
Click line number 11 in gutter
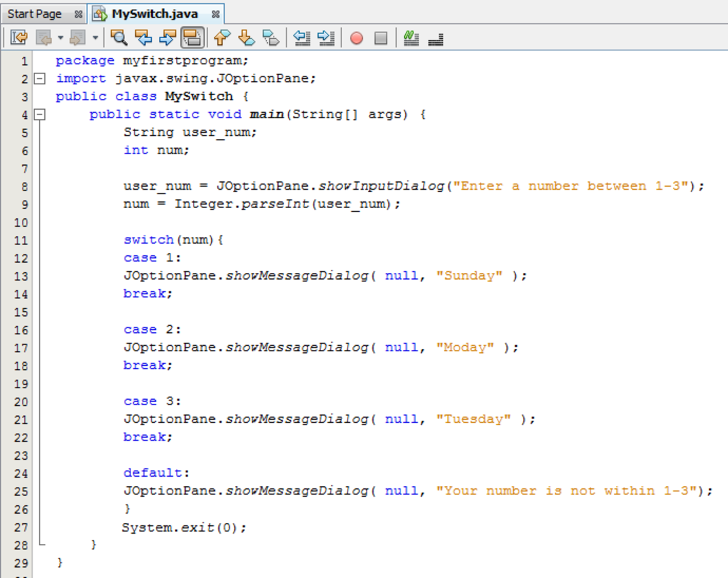(x=21, y=240)
